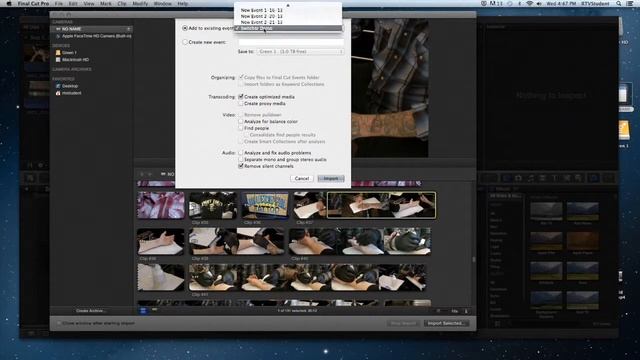640x360 pixels.
Task: Choose New Event 2-20-13 from popup
Action: [x=288, y=16]
